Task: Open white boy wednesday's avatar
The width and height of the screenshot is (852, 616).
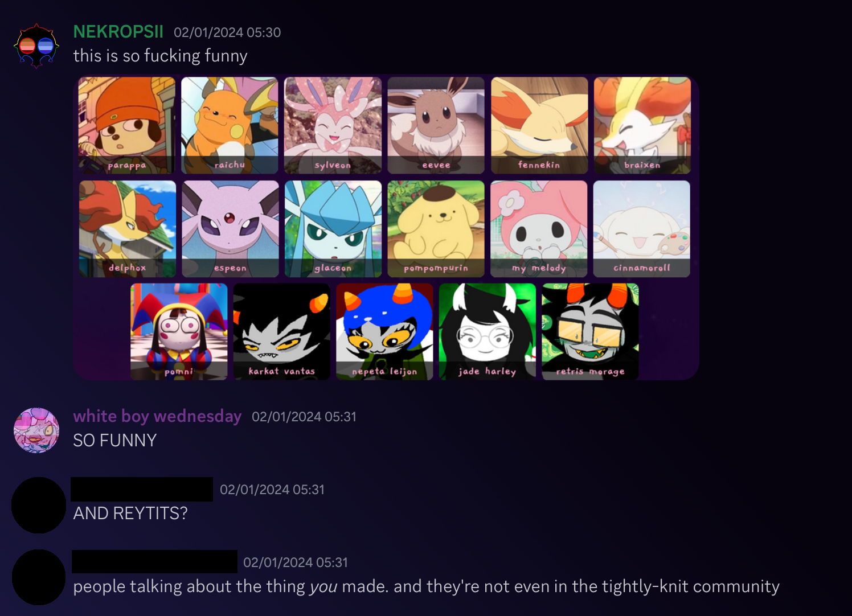Action: click(x=36, y=430)
